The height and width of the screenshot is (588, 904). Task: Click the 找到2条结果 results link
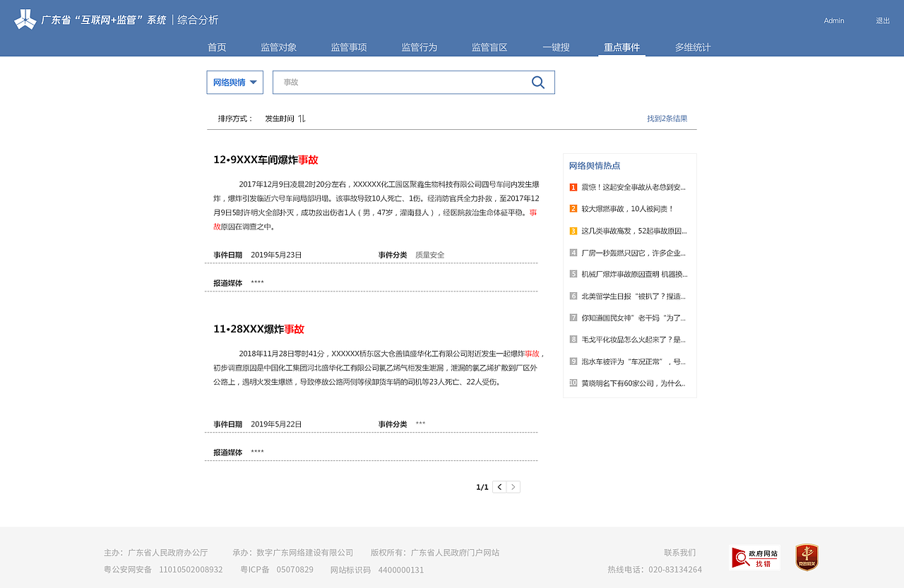(667, 118)
